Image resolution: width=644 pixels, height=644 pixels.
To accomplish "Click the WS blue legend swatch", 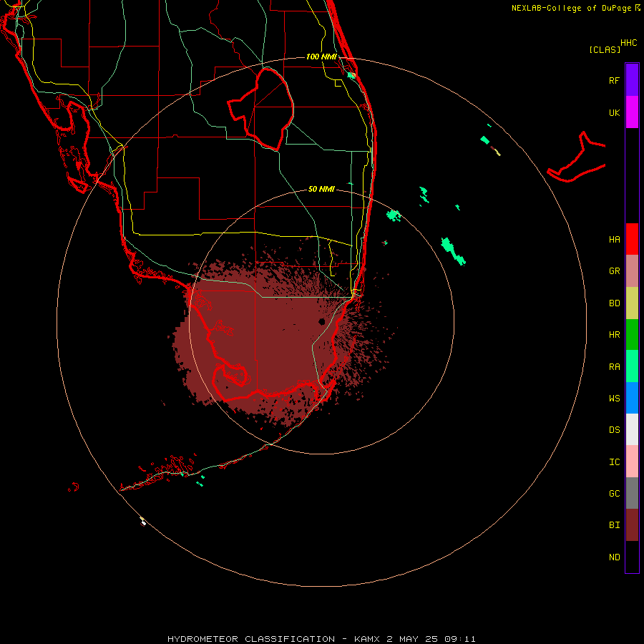I will click(x=632, y=398).
